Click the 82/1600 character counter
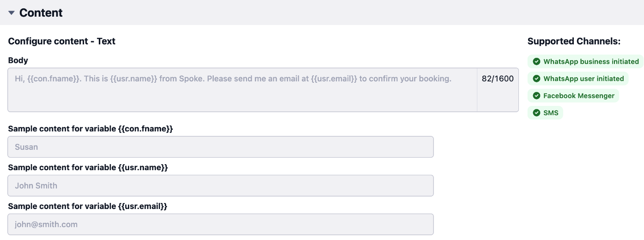 pos(498,79)
